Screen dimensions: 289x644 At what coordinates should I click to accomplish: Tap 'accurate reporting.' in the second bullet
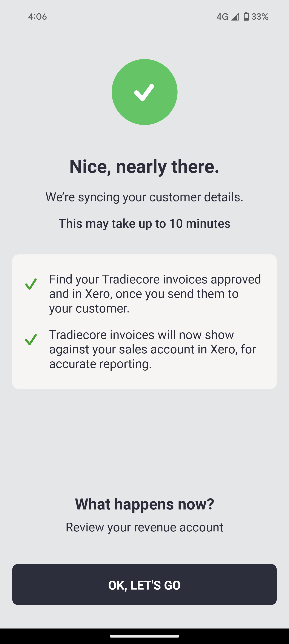click(x=100, y=364)
